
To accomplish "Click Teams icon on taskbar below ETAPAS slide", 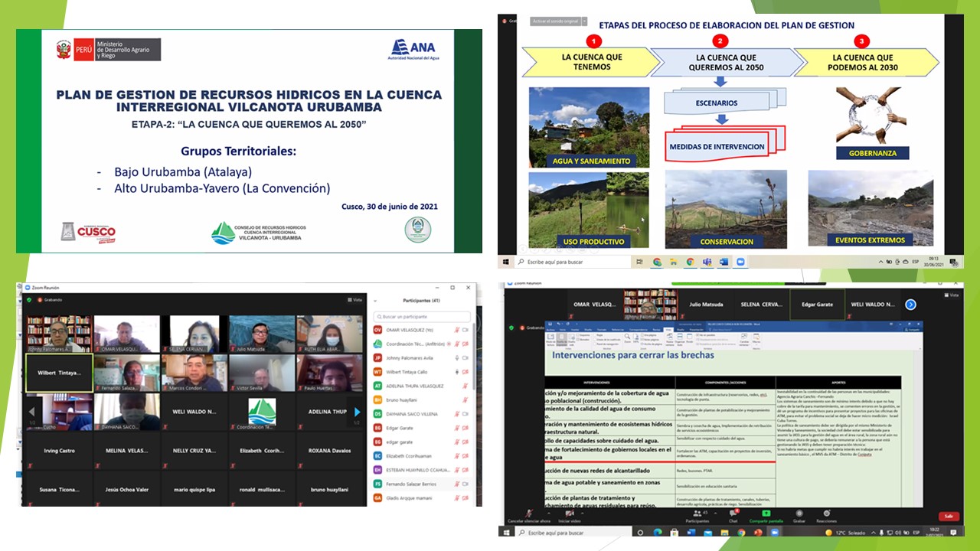I will (x=707, y=261).
